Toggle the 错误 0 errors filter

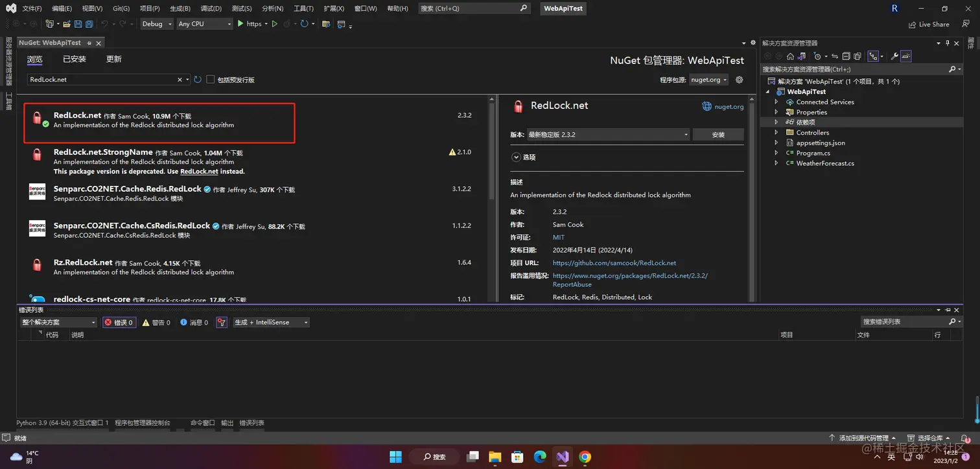click(119, 322)
